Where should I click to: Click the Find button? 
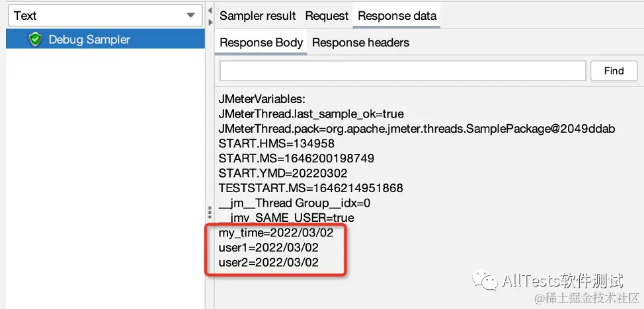click(614, 71)
